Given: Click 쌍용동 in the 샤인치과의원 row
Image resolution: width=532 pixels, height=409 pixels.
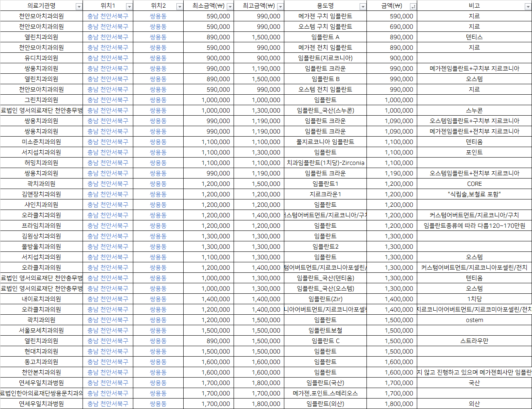Looking at the screenshot, I should [158, 205].
